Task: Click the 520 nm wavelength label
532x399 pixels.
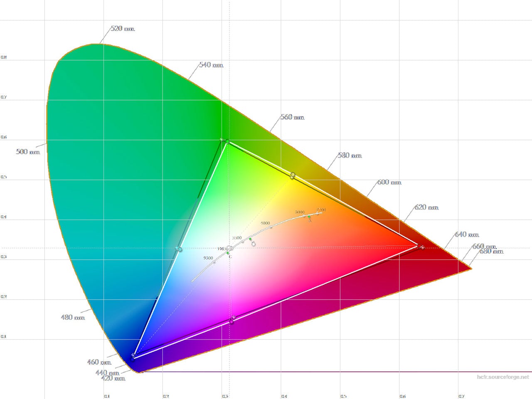Action: (123, 29)
